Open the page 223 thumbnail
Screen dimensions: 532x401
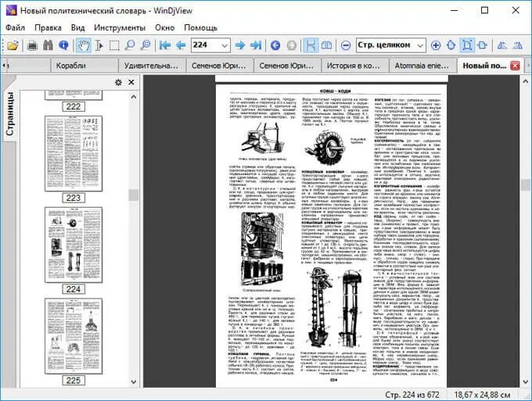[x=74, y=153]
